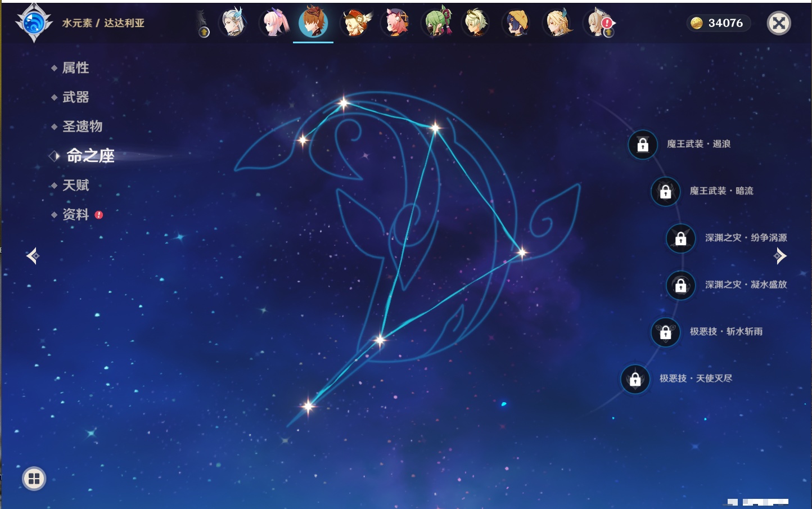Go to the previous character with left arrow
The height and width of the screenshot is (509, 812).
click(x=33, y=256)
